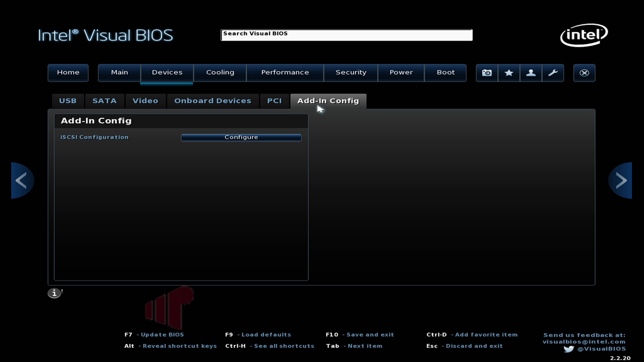Click Configure for iSCSI Configuration
The height and width of the screenshot is (362, 644).
click(241, 137)
